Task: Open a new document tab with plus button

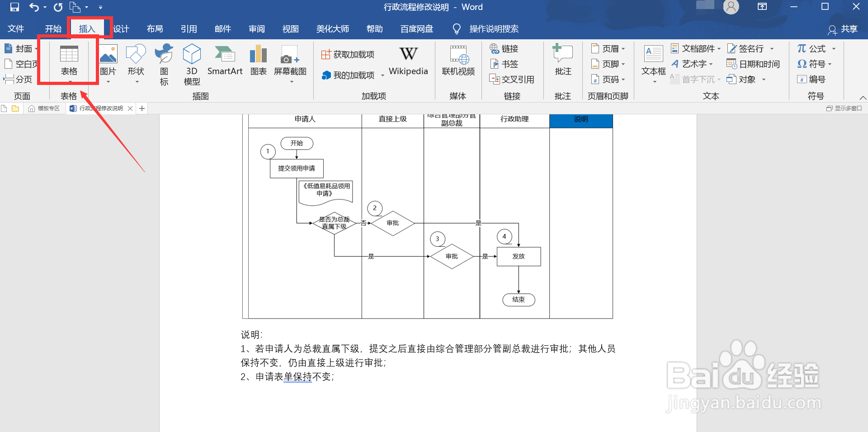Action: point(142,108)
